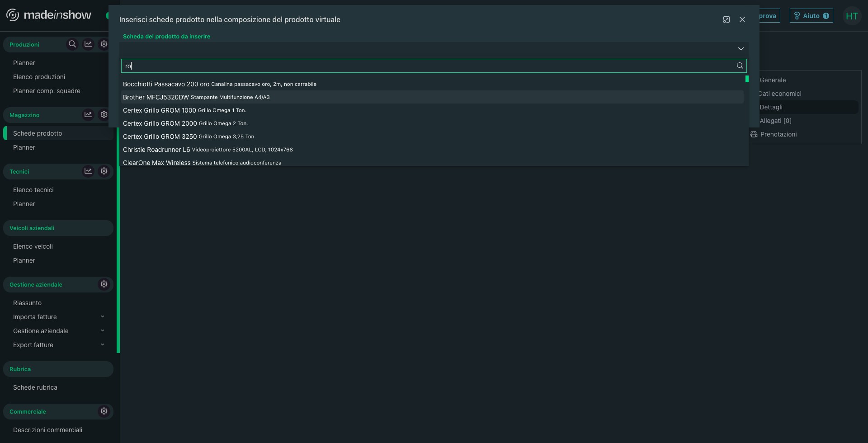Switch to the Dettagli tab

[771, 107]
